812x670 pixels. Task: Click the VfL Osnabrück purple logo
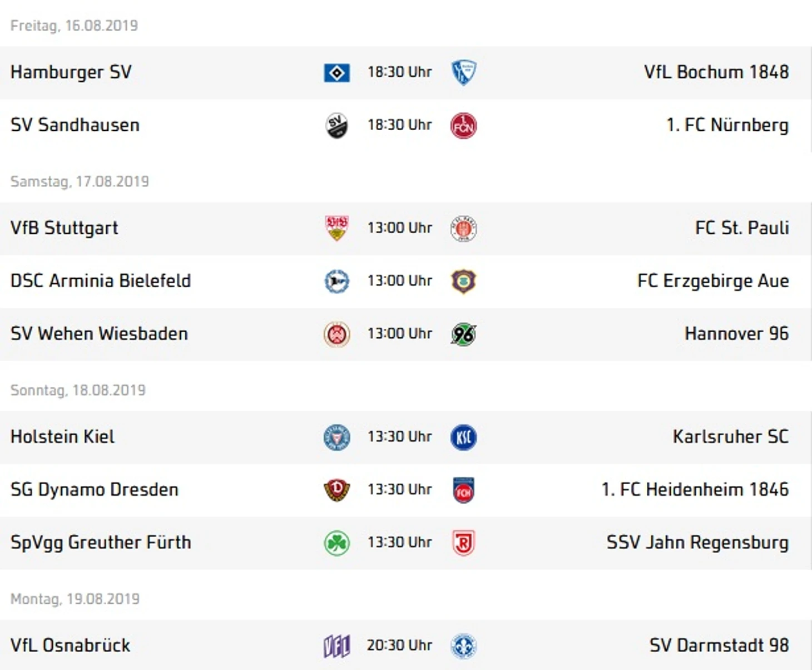tap(336, 646)
